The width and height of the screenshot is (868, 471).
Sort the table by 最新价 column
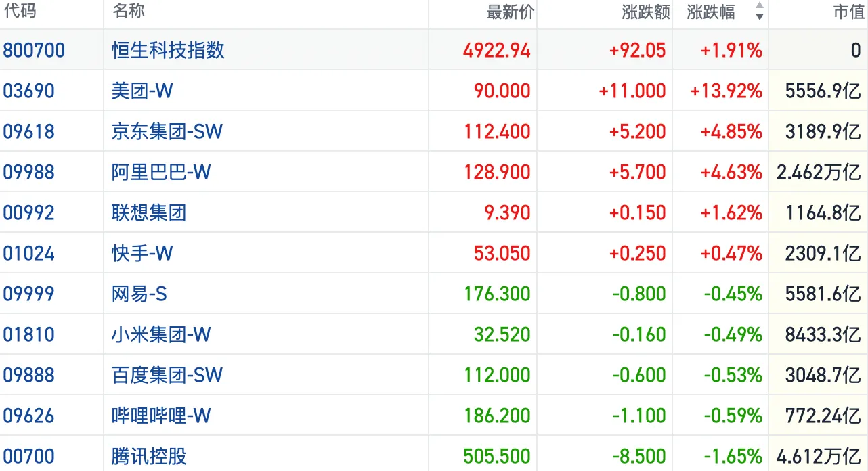[x=510, y=12]
